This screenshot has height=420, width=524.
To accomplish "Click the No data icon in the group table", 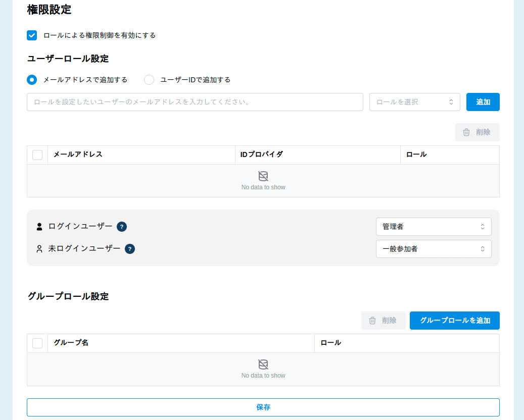I will (263, 364).
